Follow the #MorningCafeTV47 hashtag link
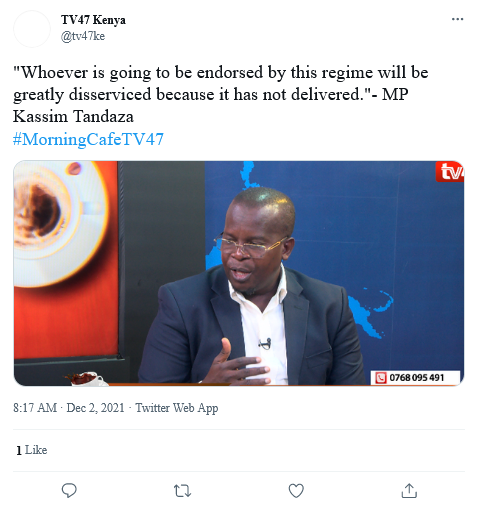Image resolution: width=478 pixels, height=509 pixels. 88,139
